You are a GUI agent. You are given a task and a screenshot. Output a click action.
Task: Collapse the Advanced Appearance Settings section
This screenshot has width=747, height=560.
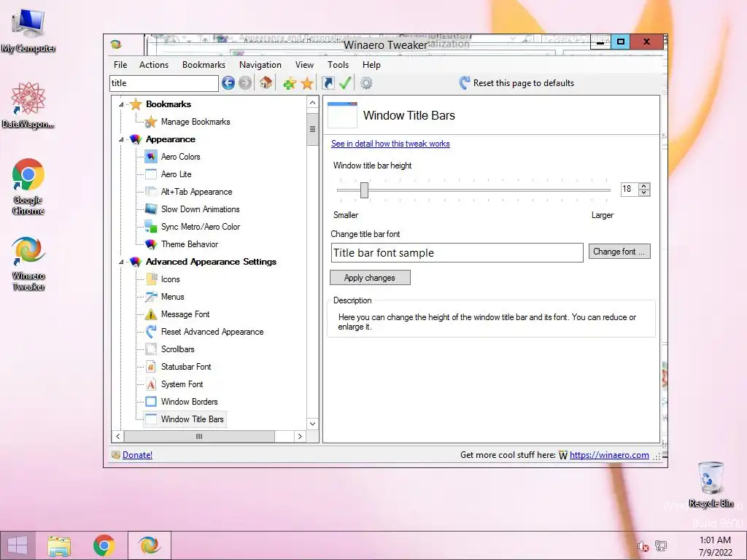[121, 262]
